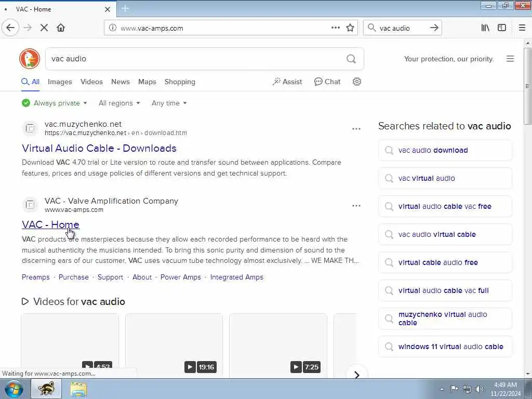This screenshot has width=532, height=399.
Task: Expand the Any time filter
Action: tap(169, 103)
